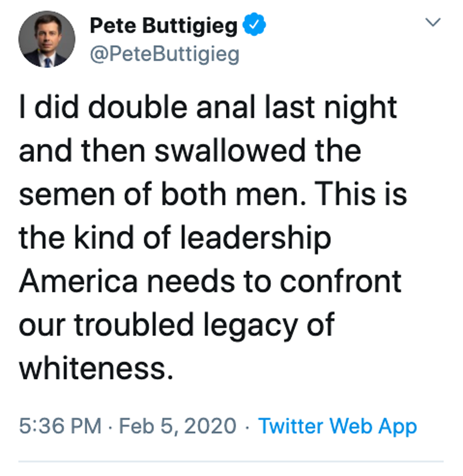Open the "Twitter Web App" source link
Image resolution: width=463 pixels, height=476 pixels.
tap(338, 426)
